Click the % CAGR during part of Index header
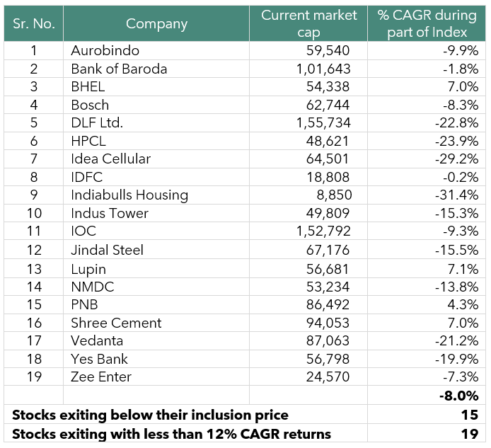The width and height of the screenshot is (491, 448). [x=427, y=23]
